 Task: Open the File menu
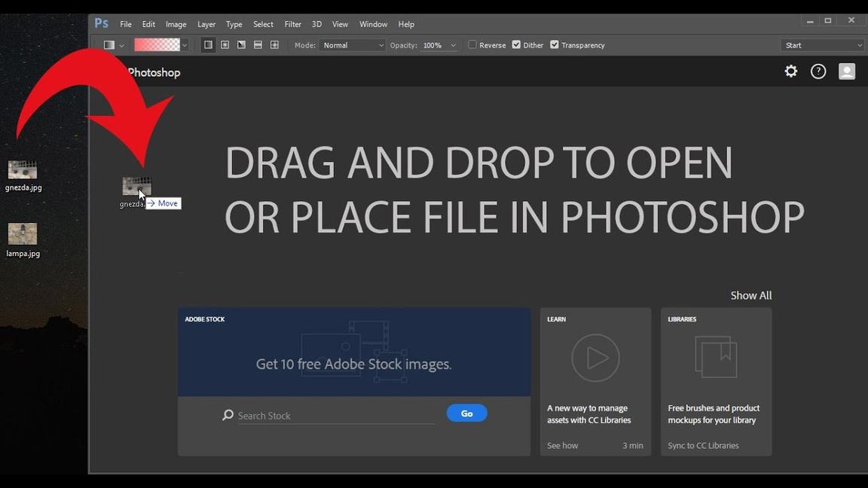point(126,24)
